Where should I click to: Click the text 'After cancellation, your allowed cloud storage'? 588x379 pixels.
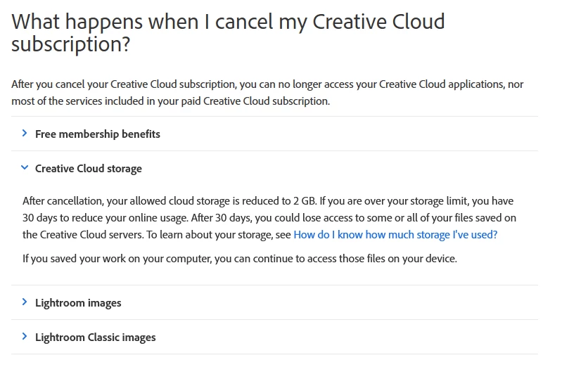coord(269,218)
